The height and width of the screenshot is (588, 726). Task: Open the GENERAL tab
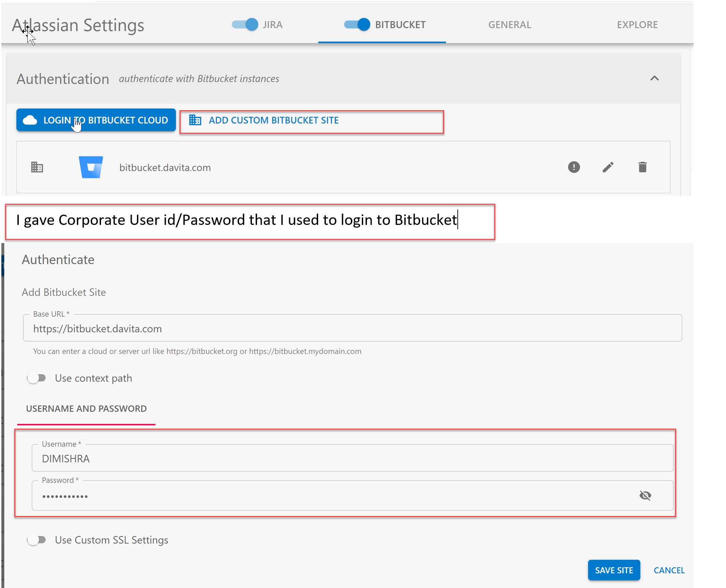tap(510, 25)
